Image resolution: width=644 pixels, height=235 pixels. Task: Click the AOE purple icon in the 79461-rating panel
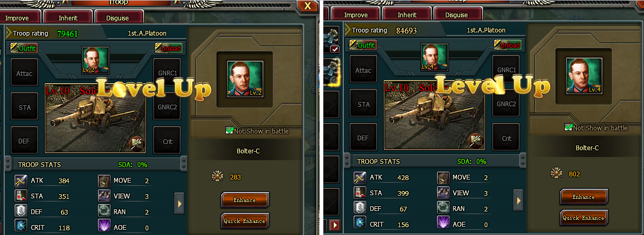tap(104, 226)
